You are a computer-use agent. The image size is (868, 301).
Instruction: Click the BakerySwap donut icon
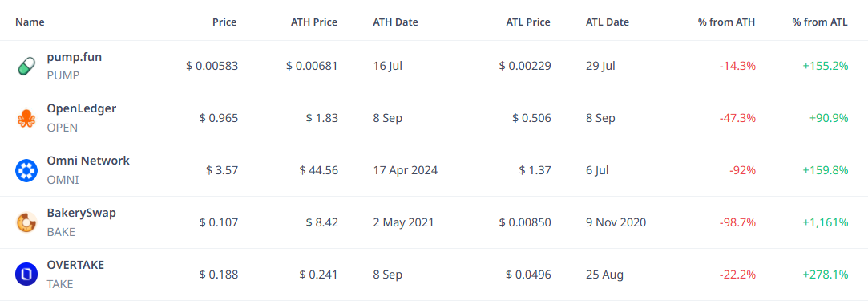click(26, 223)
